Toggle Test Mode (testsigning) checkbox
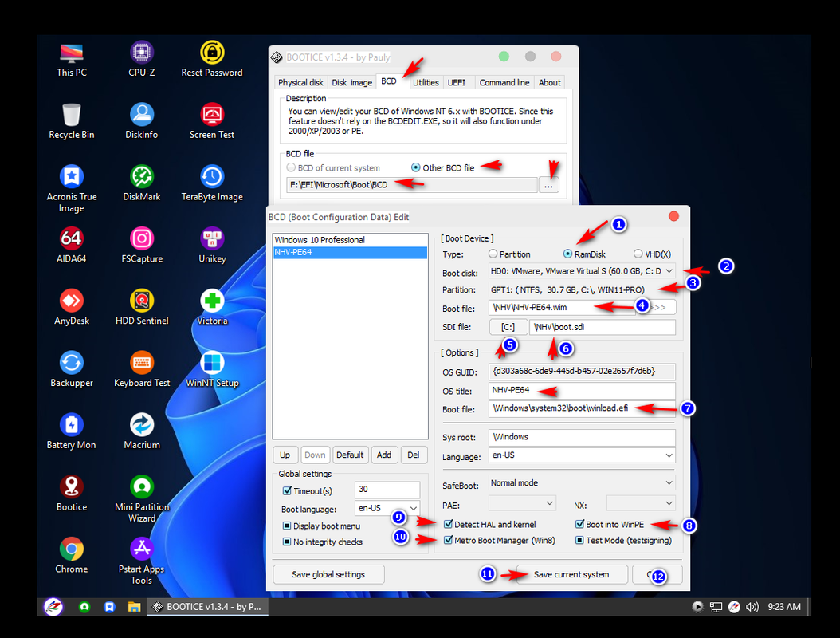Screen dimensions: 840x638 pos(579,541)
